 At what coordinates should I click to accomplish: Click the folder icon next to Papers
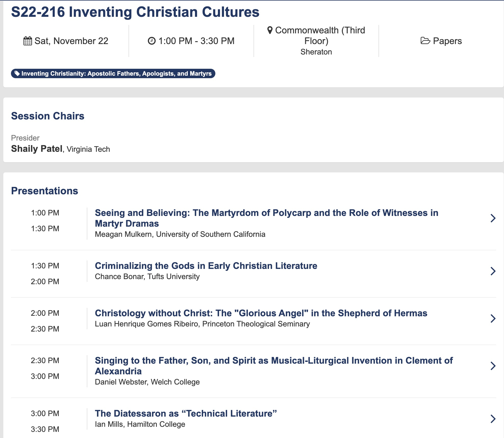click(425, 41)
